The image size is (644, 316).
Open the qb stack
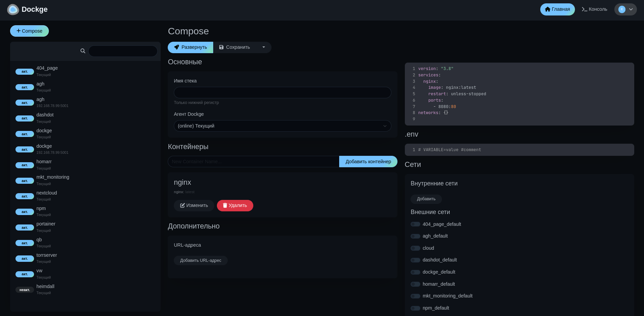pos(85,243)
